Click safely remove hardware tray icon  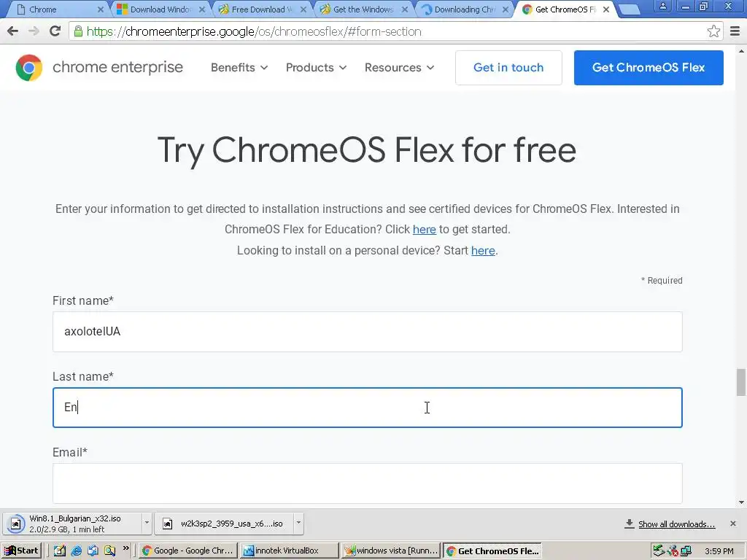point(659,551)
